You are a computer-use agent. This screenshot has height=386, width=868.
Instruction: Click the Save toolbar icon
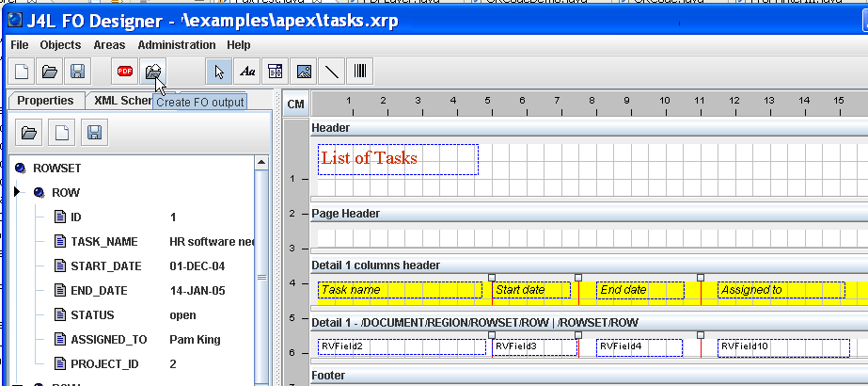[x=77, y=72]
